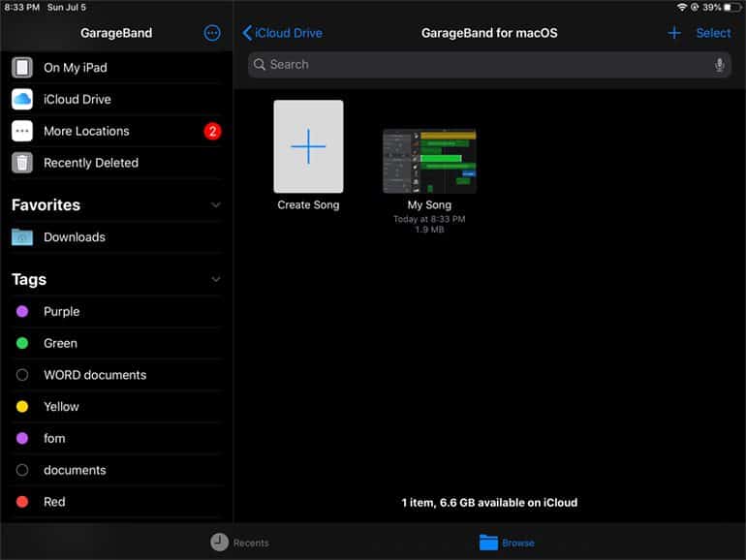Click the red badge on More Locations

click(212, 131)
